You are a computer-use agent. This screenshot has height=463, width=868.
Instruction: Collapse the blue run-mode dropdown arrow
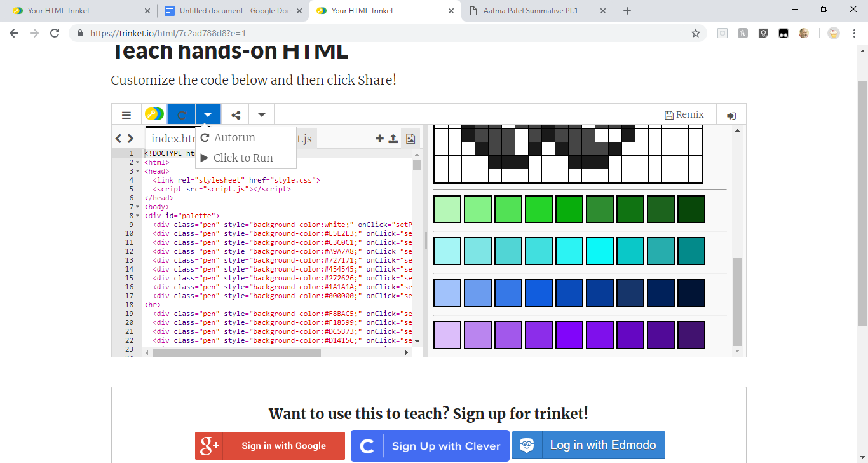point(208,115)
